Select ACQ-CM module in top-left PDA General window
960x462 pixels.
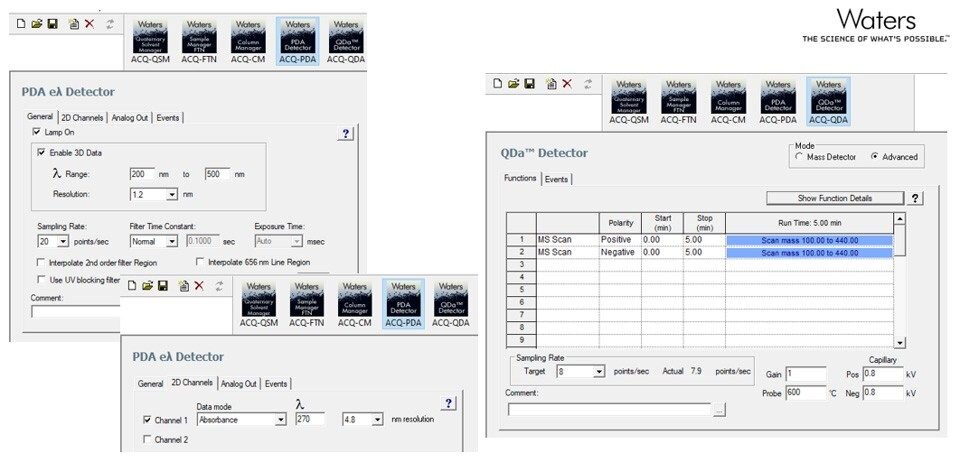[248, 42]
